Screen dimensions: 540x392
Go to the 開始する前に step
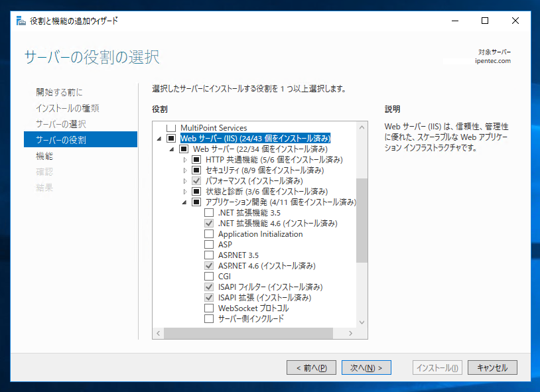click(x=59, y=92)
